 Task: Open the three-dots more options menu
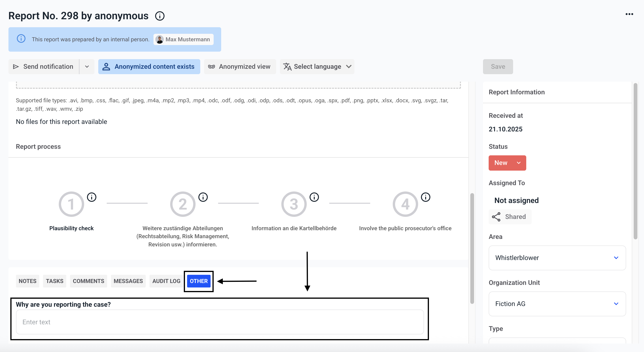tap(629, 14)
